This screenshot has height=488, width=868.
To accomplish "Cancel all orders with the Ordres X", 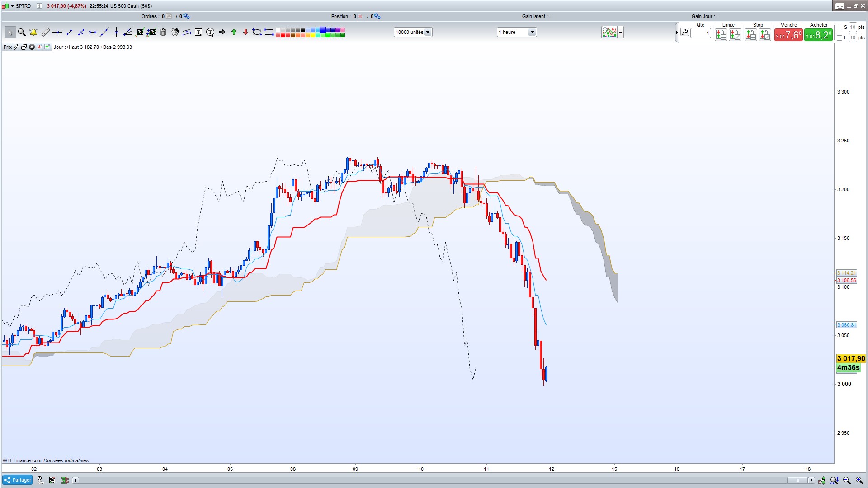I will click(x=169, y=16).
